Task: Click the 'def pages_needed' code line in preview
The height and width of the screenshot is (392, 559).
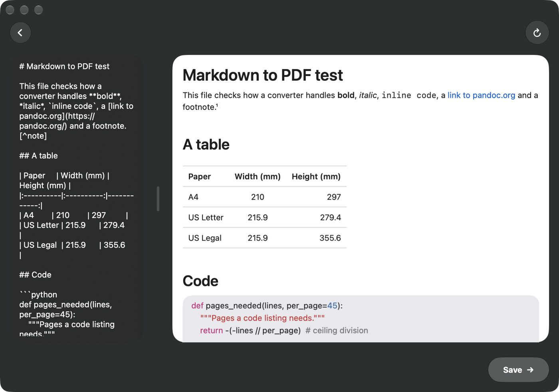Action: pos(267,306)
